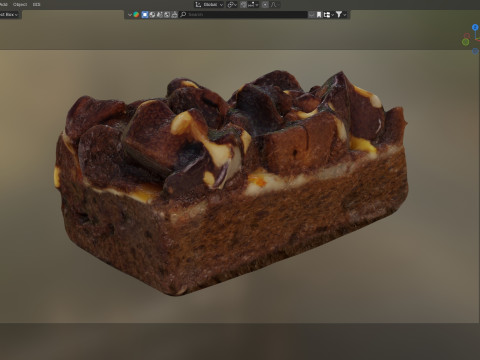Open the Object menu in viewport header

20,4
